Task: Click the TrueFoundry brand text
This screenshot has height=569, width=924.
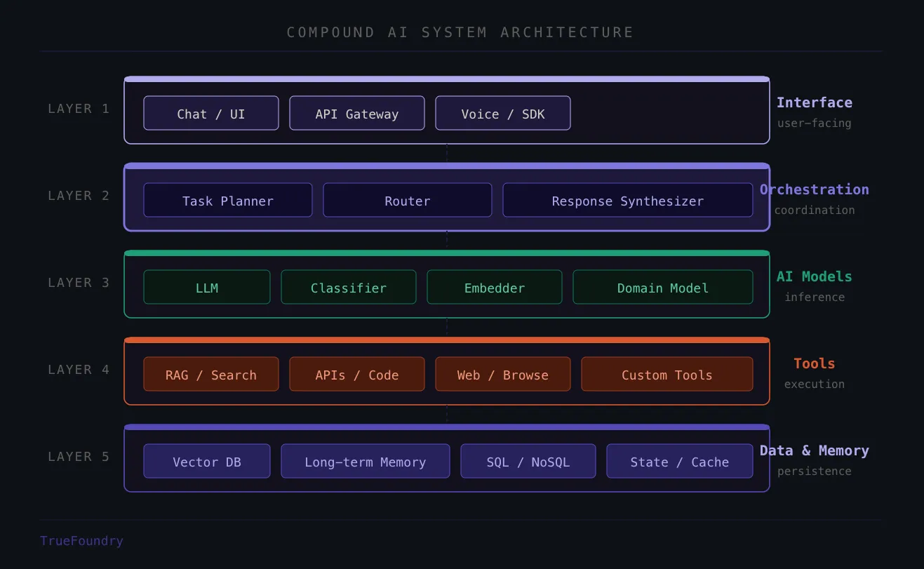Action: (x=81, y=540)
